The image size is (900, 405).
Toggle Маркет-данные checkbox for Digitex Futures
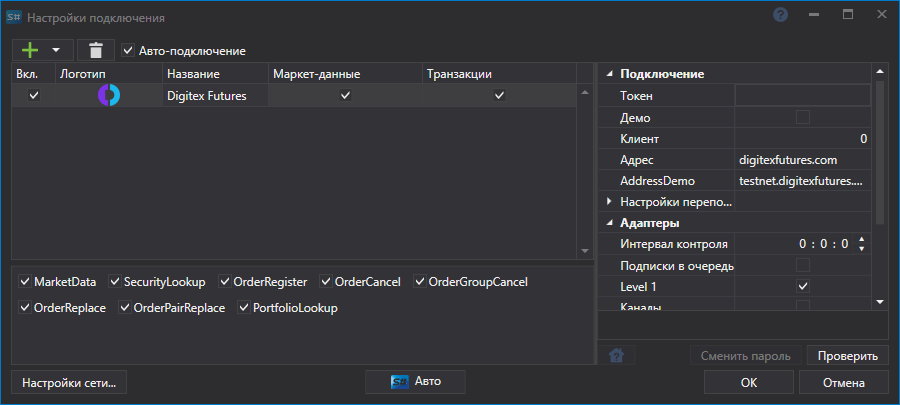345,95
